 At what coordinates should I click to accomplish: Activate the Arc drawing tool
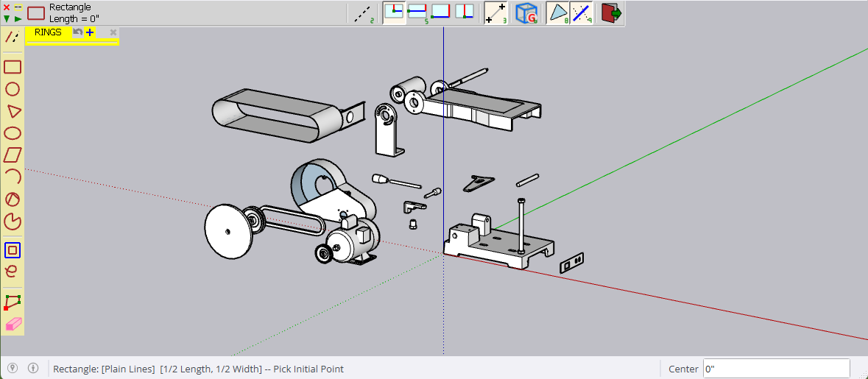point(13,177)
